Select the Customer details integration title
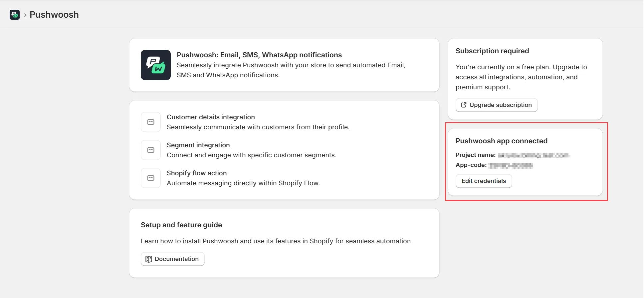 tap(211, 117)
